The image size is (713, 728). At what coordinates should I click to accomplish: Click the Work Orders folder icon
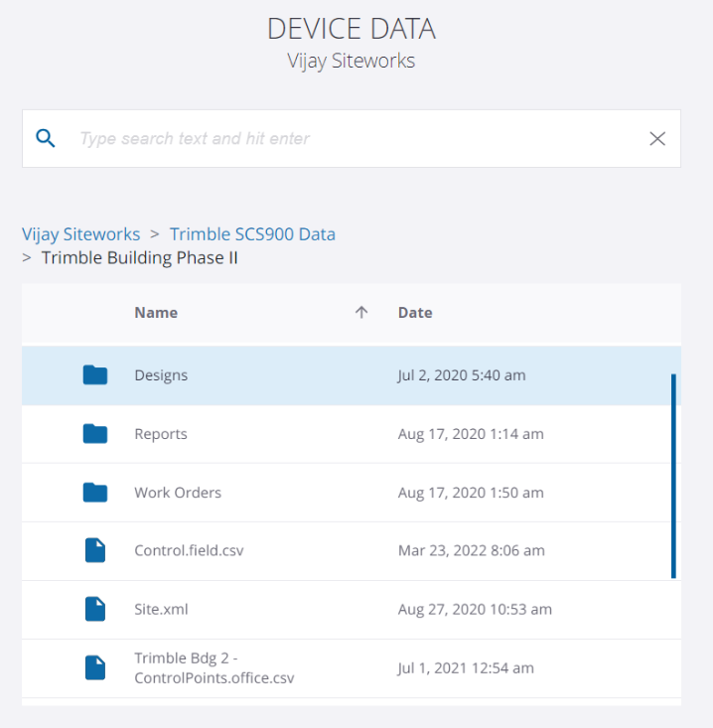[95, 493]
